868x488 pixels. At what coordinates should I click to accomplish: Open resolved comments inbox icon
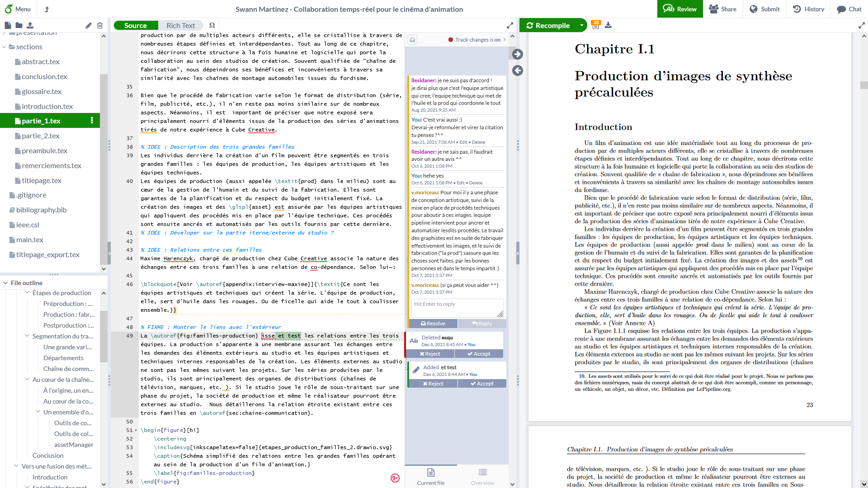click(412, 40)
